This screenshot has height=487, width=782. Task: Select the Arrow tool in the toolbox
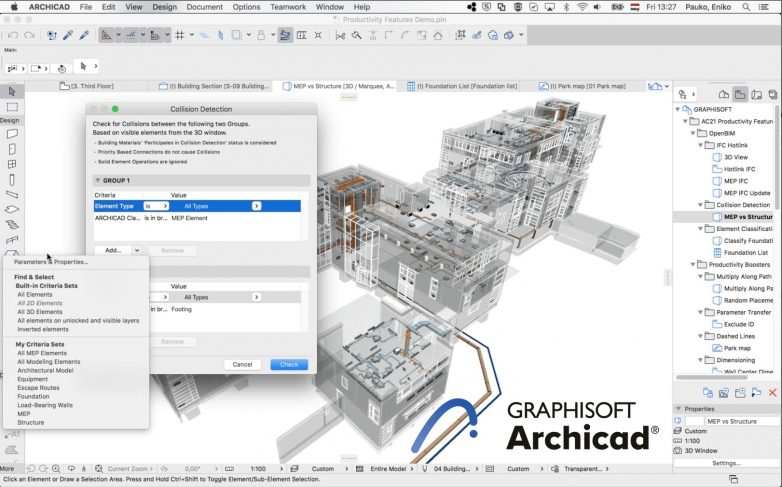[x=12, y=91]
